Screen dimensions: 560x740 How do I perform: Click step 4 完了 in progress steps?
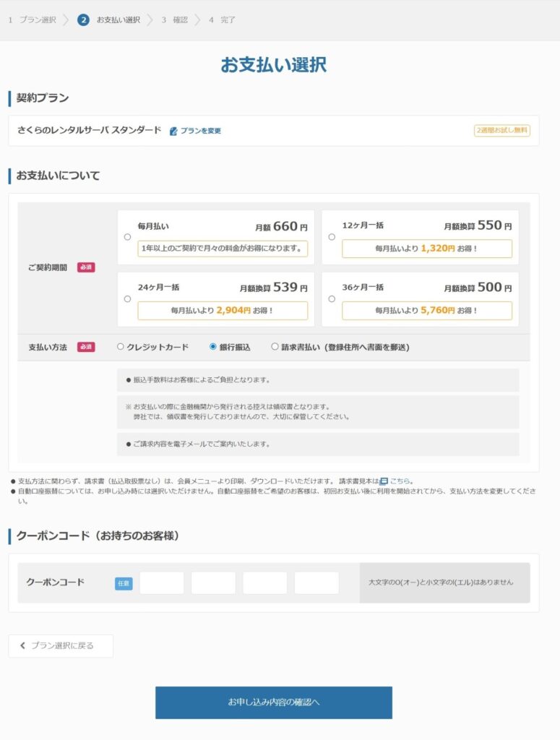point(222,20)
